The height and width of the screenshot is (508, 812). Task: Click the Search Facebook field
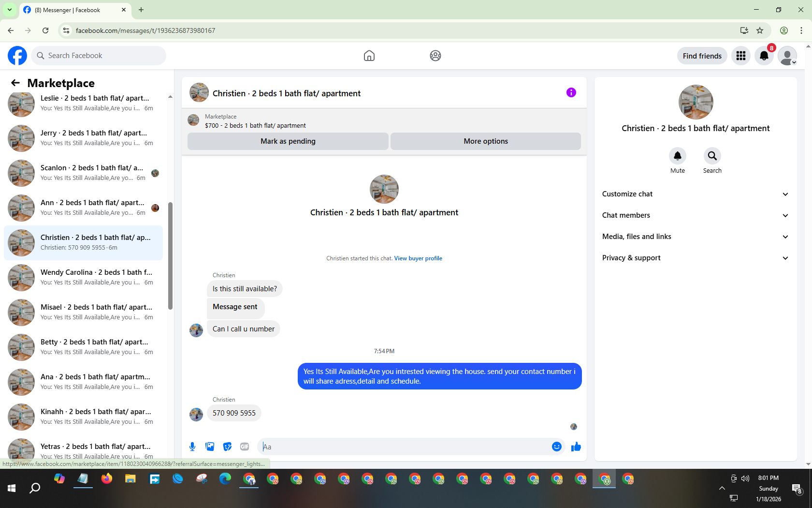(x=99, y=56)
